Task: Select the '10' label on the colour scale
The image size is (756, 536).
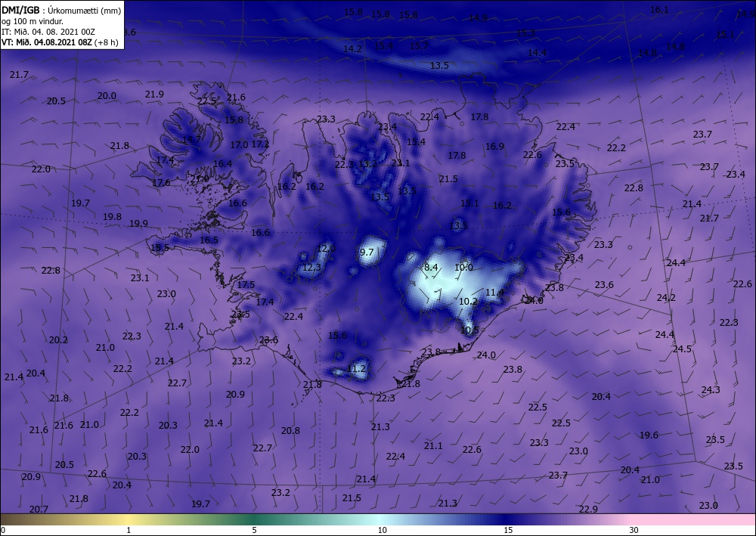Action: (x=383, y=531)
